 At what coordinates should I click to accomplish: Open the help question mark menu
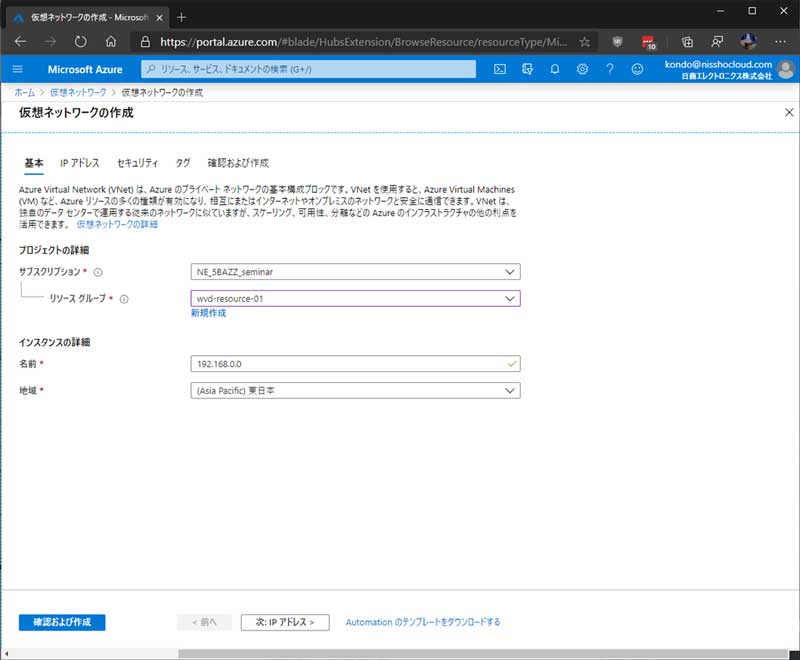609,69
